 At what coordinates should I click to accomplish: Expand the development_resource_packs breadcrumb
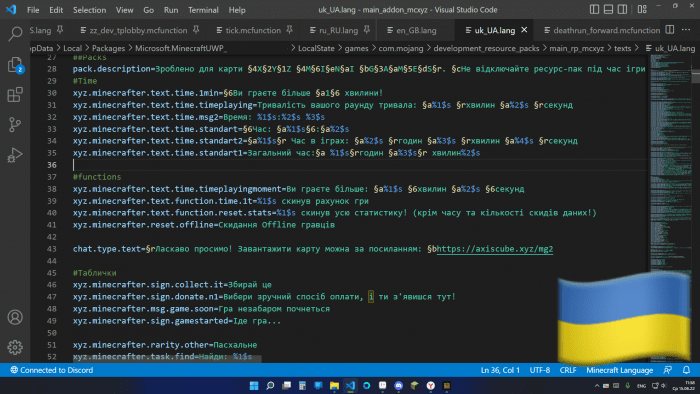tap(486, 48)
